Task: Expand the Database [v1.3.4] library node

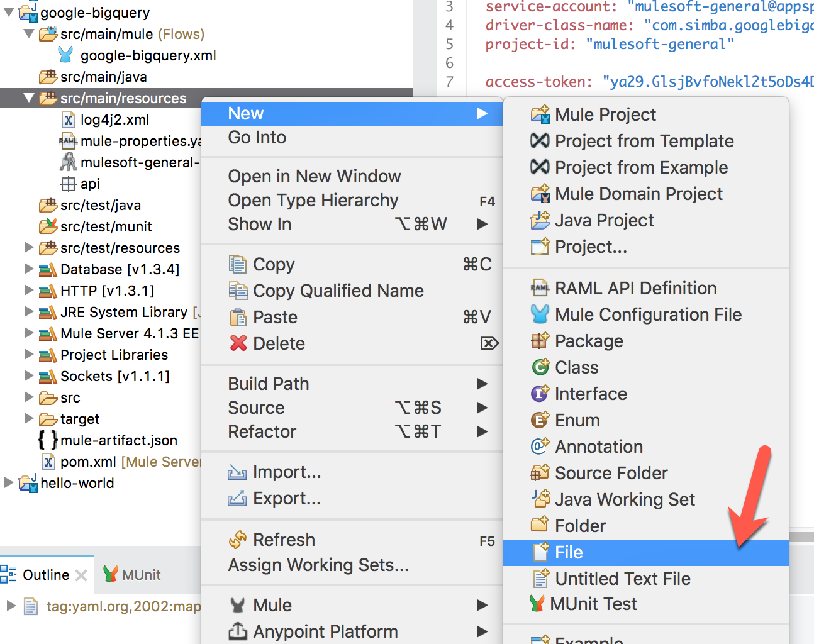Action: point(29,269)
